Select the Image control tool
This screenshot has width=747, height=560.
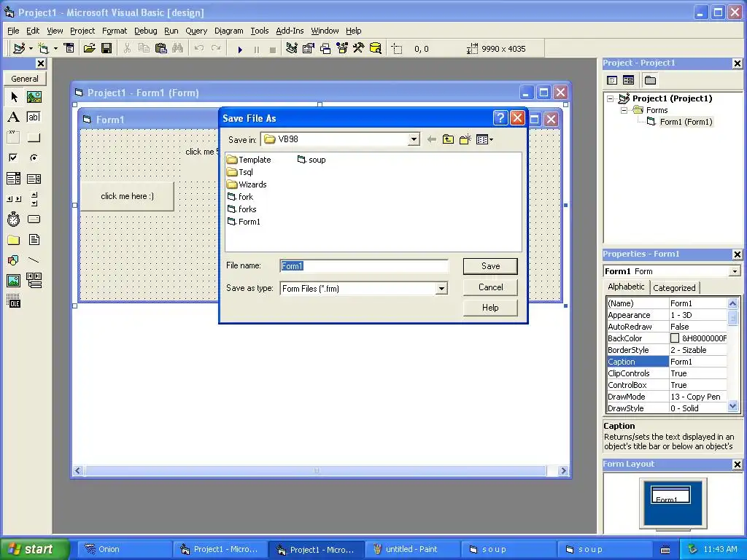click(14, 281)
